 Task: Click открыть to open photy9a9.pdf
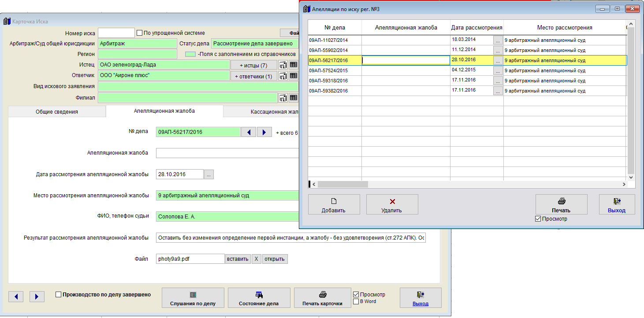[275, 259]
